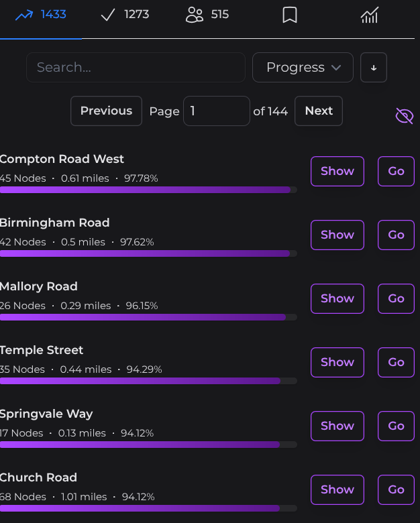Image resolution: width=420 pixels, height=523 pixels.
Task: Toggle the crossed-out eye visibility icon
Action: click(x=404, y=116)
